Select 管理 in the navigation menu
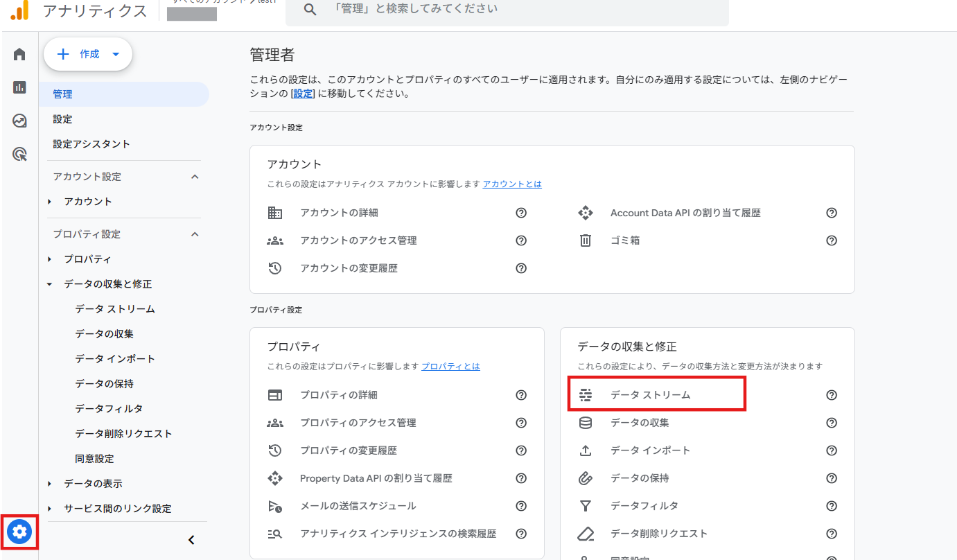Image resolution: width=957 pixels, height=560 pixels. coord(124,94)
